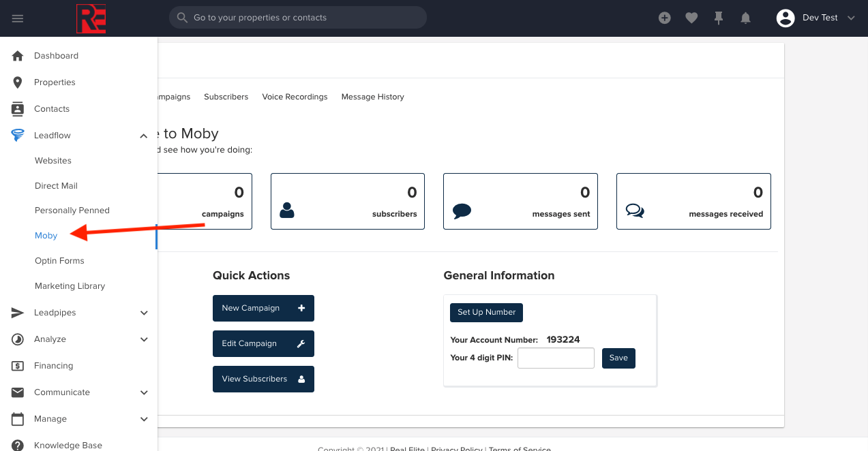Click the Dashboard home icon
868x451 pixels.
click(18, 56)
